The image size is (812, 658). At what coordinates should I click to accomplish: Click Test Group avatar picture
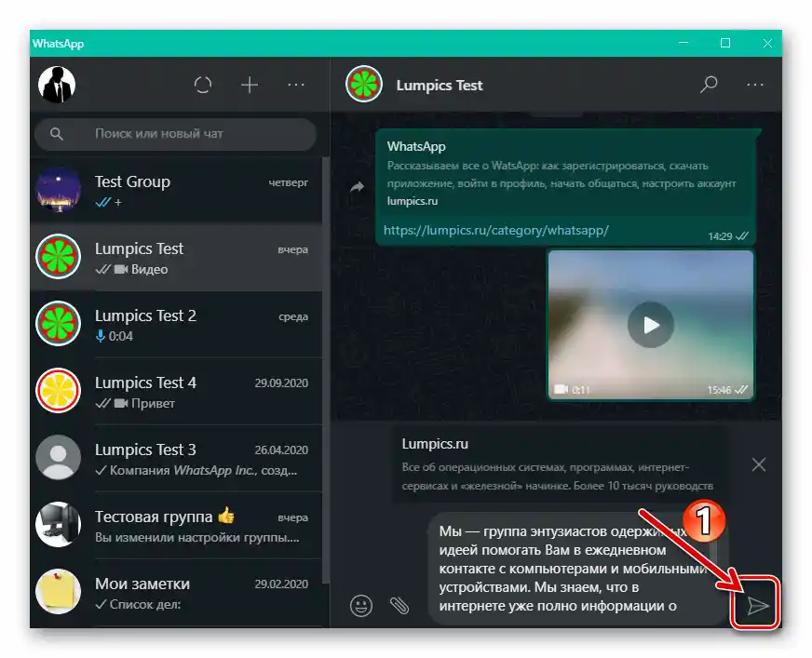[x=58, y=190]
